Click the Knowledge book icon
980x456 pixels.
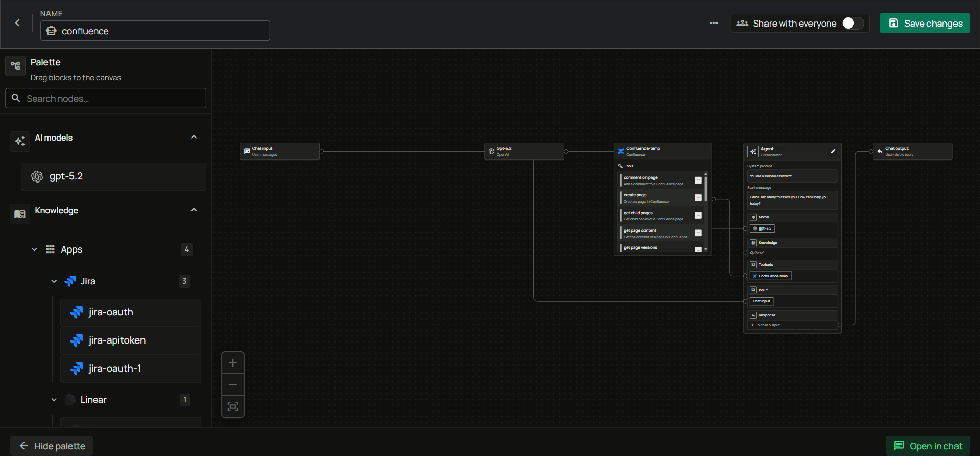pyautogui.click(x=20, y=214)
